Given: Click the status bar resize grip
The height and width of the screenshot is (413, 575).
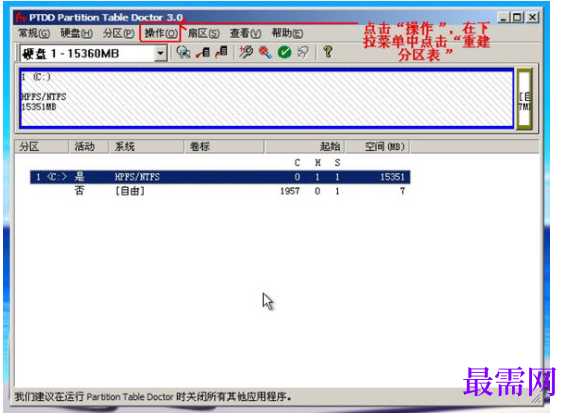Looking at the screenshot, I should 536,399.
